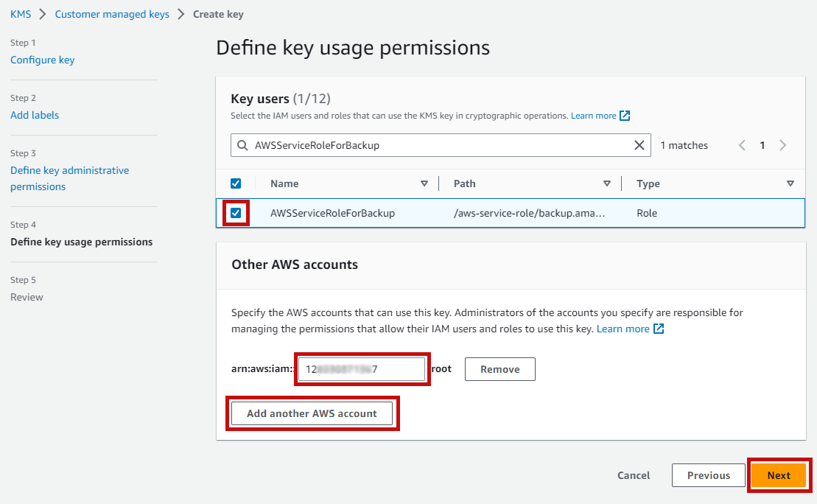
Task: Go to next page of key users
Action: point(782,145)
